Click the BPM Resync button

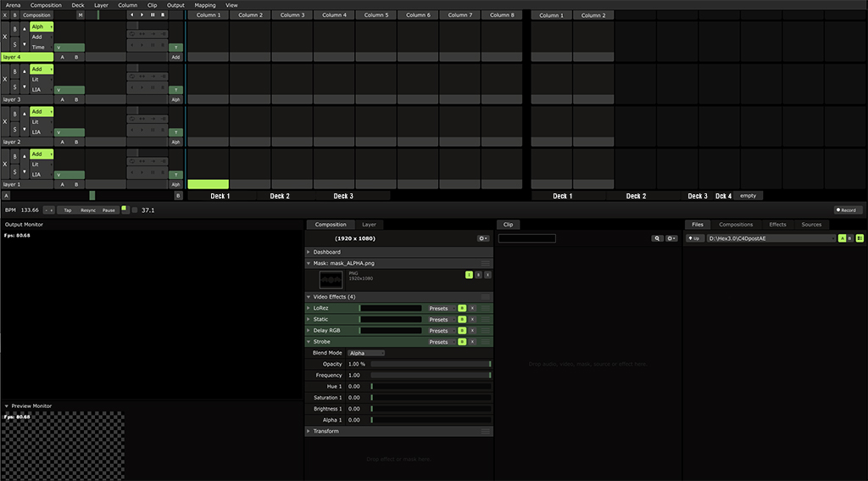point(88,210)
